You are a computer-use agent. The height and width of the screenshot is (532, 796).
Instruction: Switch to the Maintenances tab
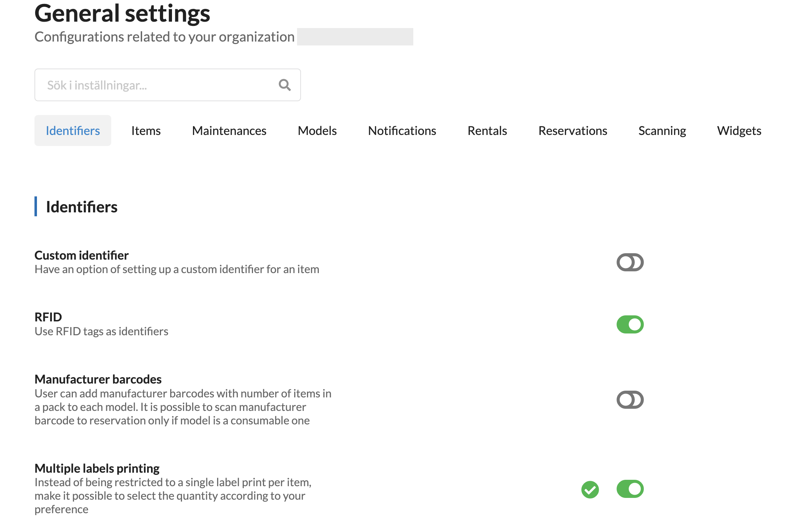(229, 131)
